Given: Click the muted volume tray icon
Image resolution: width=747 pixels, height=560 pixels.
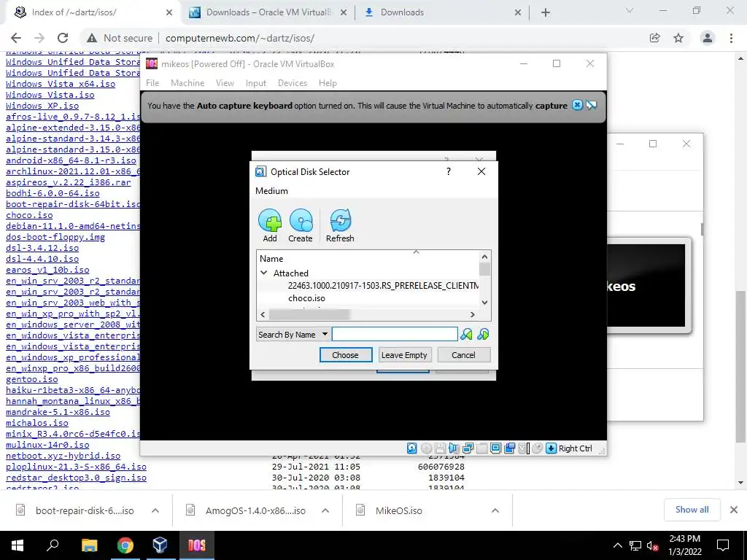Looking at the screenshot, I should click(653, 545).
